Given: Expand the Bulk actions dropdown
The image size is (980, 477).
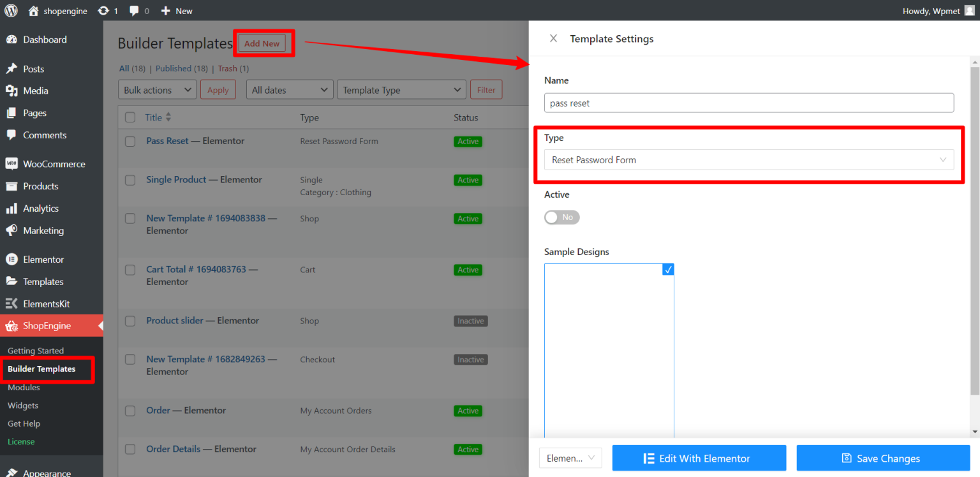Looking at the screenshot, I should pyautogui.click(x=156, y=89).
